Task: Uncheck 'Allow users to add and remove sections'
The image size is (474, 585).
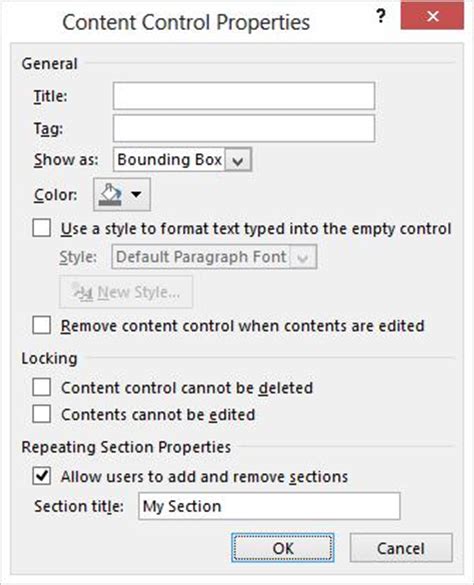Action: [41, 476]
